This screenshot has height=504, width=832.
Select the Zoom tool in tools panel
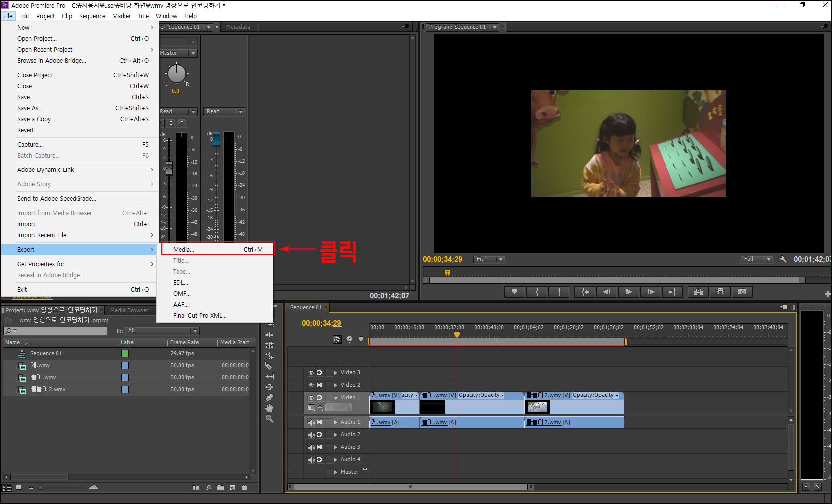269,419
